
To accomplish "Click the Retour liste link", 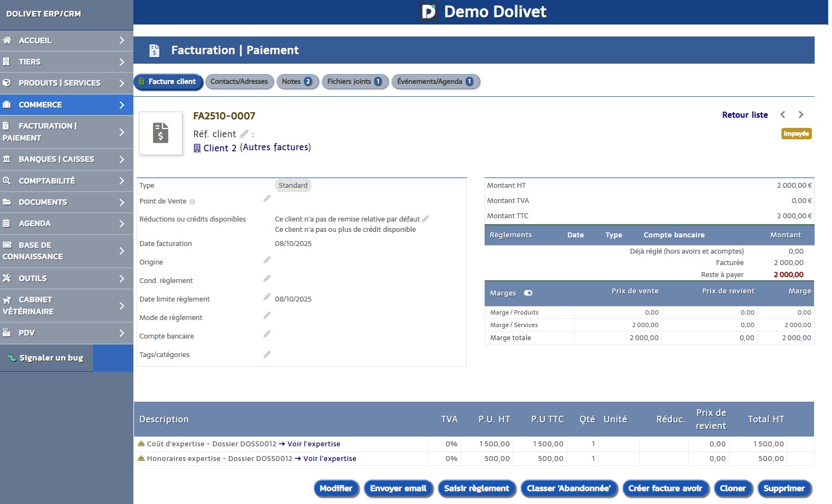I will coord(744,115).
